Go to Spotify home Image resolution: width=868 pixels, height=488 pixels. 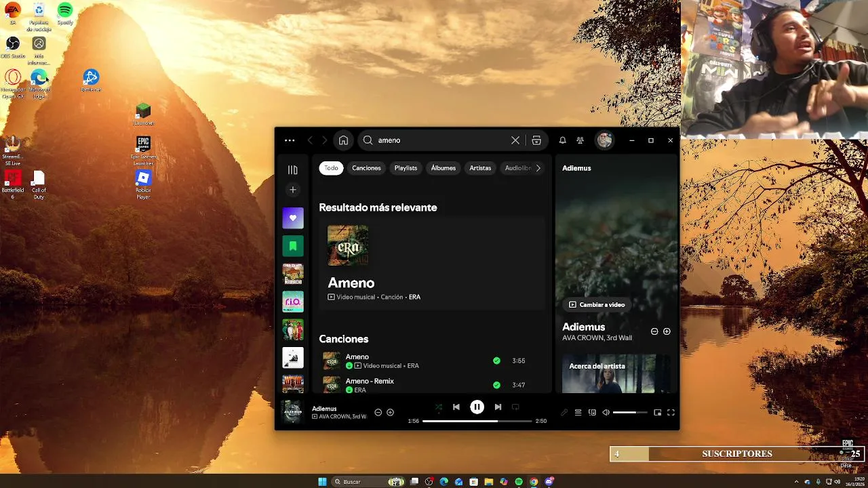343,140
